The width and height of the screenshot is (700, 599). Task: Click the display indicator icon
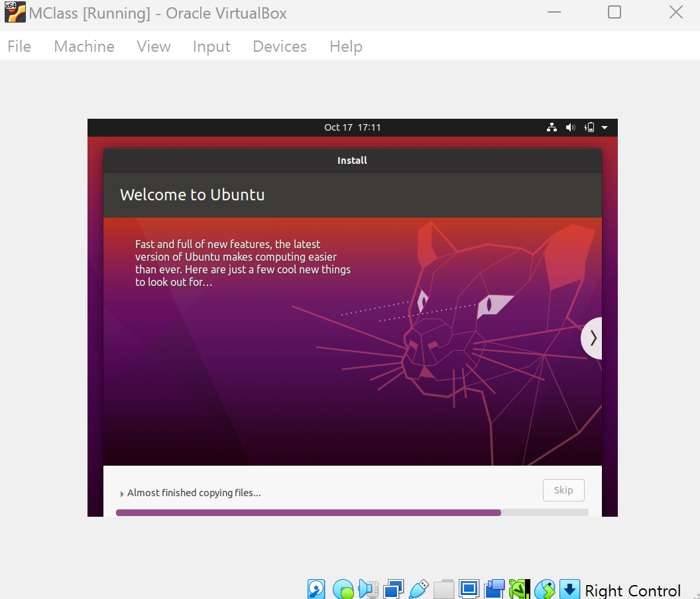(x=469, y=589)
